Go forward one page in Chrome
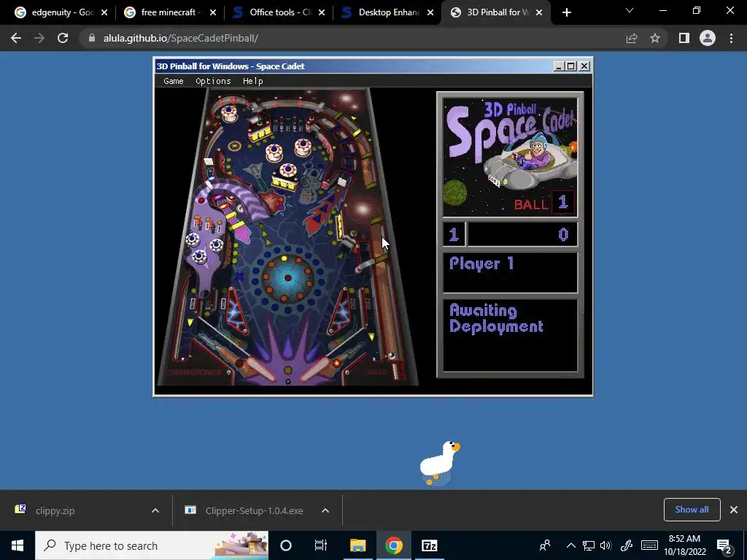 [x=39, y=38]
